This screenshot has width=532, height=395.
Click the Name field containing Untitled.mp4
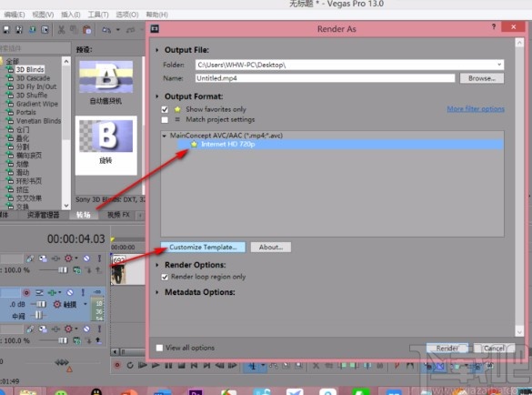click(325, 78)
